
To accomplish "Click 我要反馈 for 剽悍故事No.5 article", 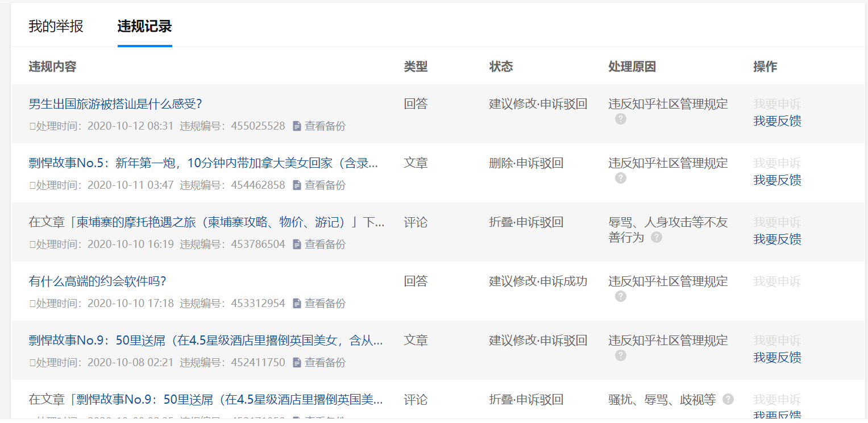I will [777, 180].
